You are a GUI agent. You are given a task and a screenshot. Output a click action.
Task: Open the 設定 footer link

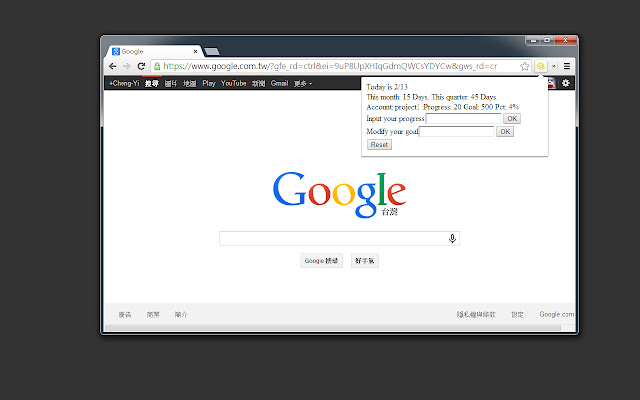point(517,314)
